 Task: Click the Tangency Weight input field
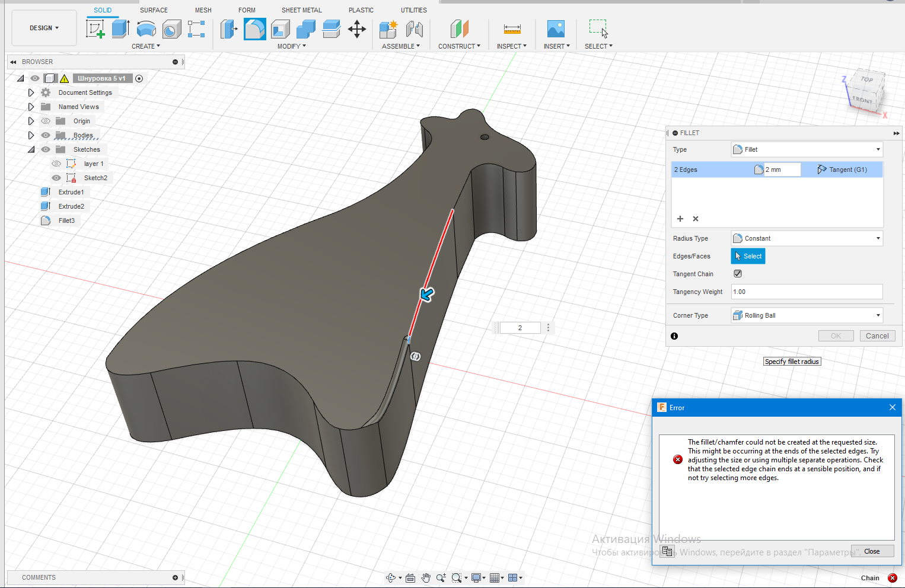coord(807,292)
